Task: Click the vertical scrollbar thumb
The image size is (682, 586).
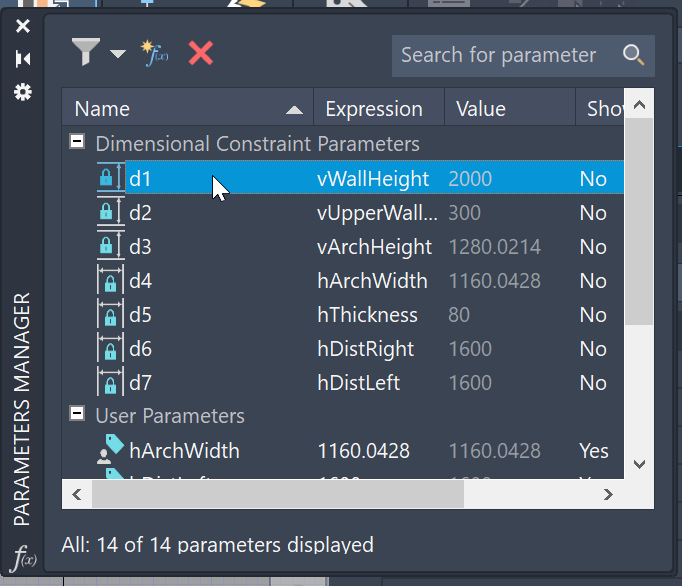Action: (x=639, y=222)
